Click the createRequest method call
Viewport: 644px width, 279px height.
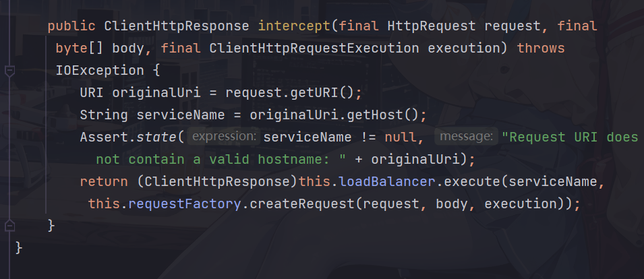(x=302, y=204)
